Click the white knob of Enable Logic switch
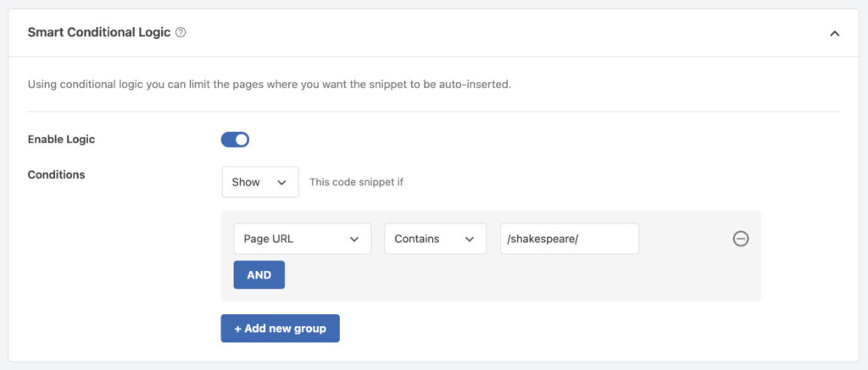The width and height of the screenshot is (868, 370). pos(242,140)
